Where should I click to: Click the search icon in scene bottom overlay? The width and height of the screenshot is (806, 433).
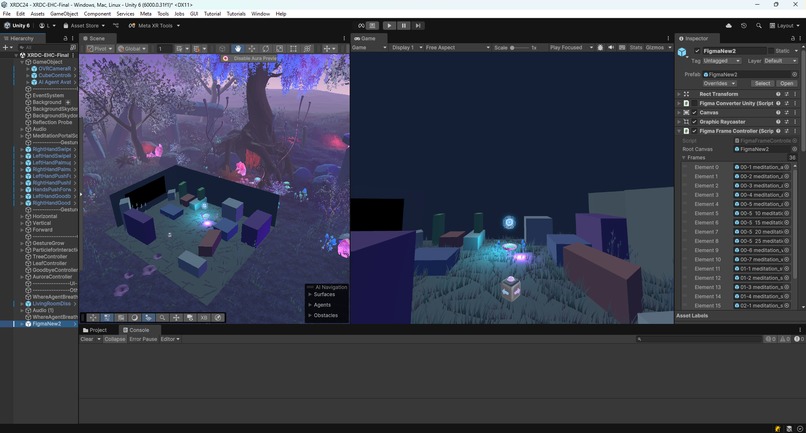[x=162, y=318]
